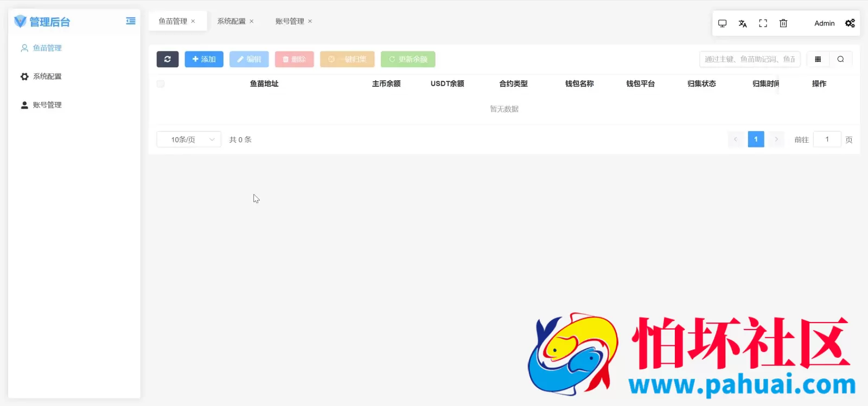The width and height of the screenshot is (868, 406).
Task: Click the 主币余额 column header
Action: 386,83
